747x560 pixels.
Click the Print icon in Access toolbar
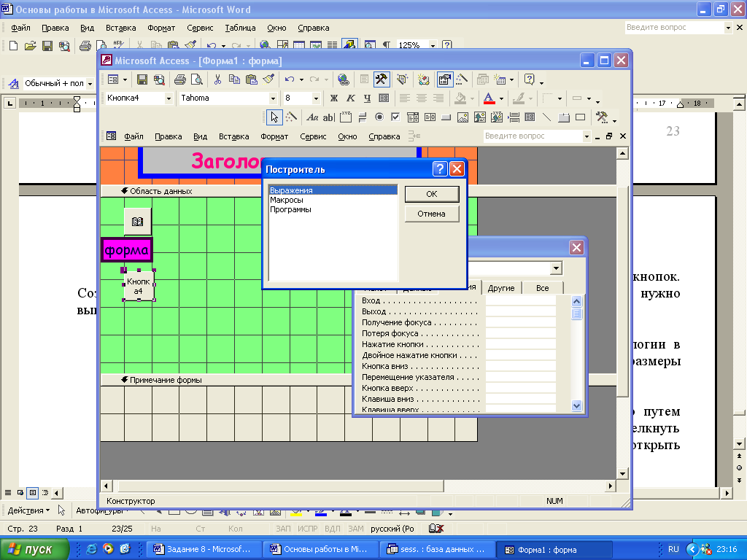tap(179, 79)
